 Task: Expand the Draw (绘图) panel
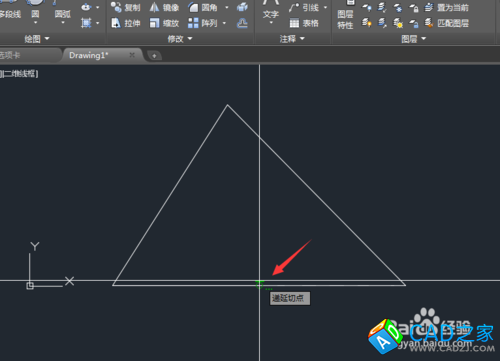click(37, 39)
